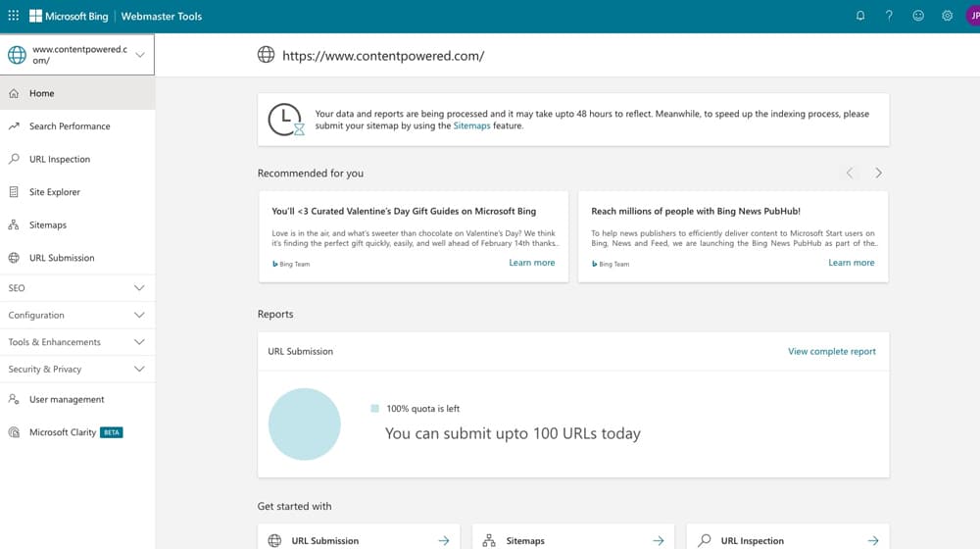Viewport: 980px width, 549px height.
Task: Click the Microsoft Bing logo
Action: point(69,17)
